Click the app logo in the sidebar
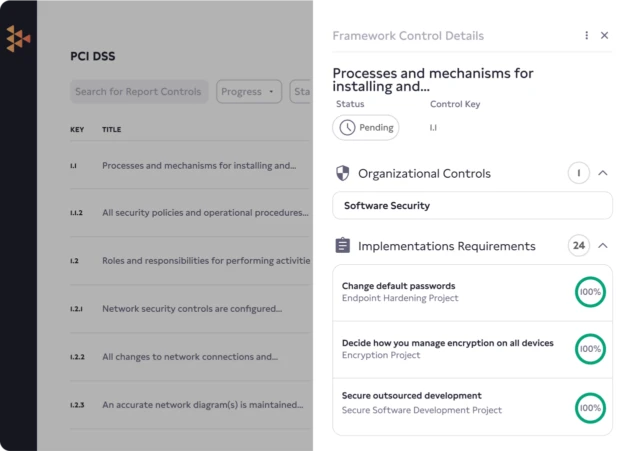This screenshot has height=451, width=630. pos(18,38)
